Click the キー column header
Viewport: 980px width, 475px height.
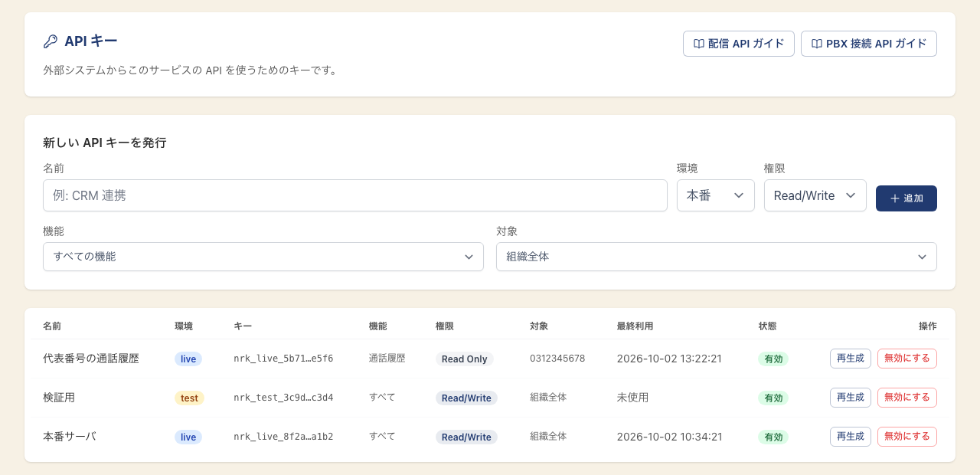(243, 326)
